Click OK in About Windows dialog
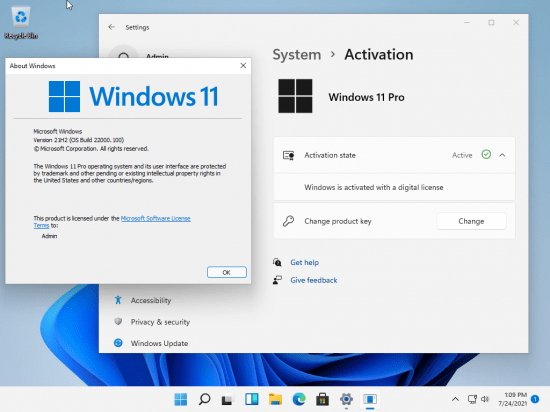This screenshot has height=412, width=550. [x=227, y=272]
